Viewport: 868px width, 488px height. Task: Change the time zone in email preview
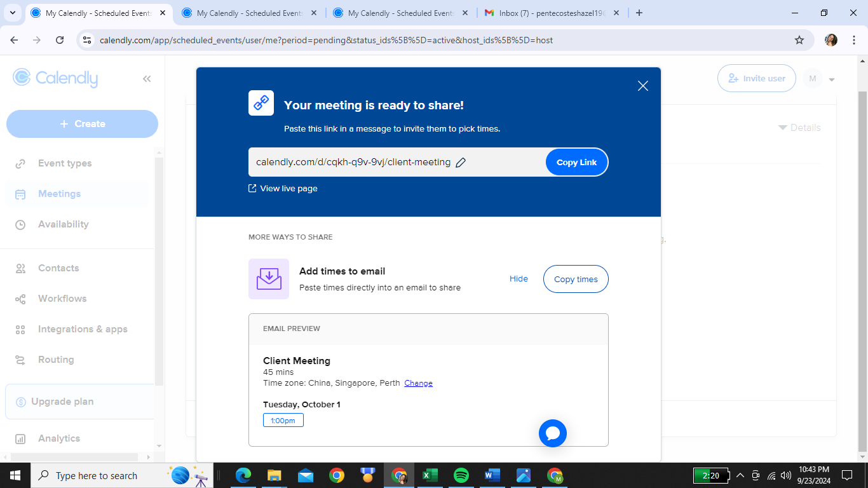tap(418, 383)
